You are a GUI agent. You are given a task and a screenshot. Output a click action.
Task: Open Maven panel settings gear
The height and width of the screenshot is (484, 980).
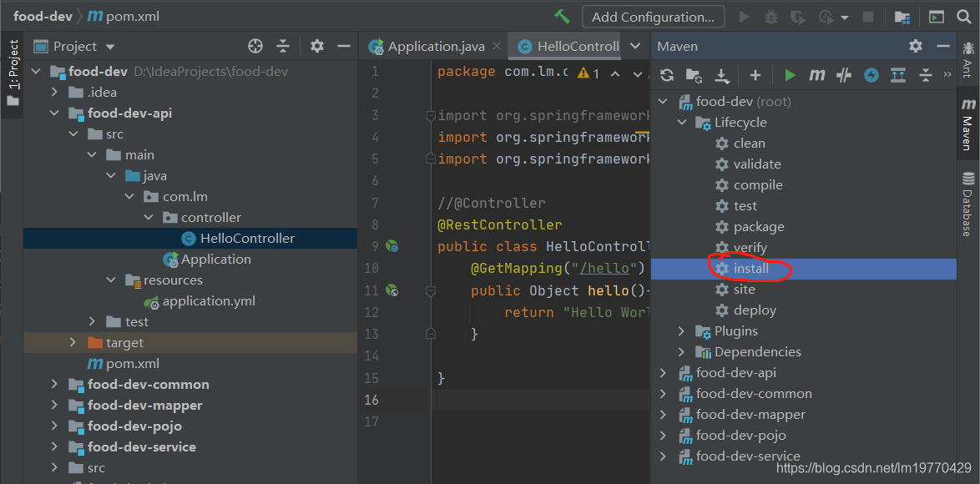coord(916,46)
